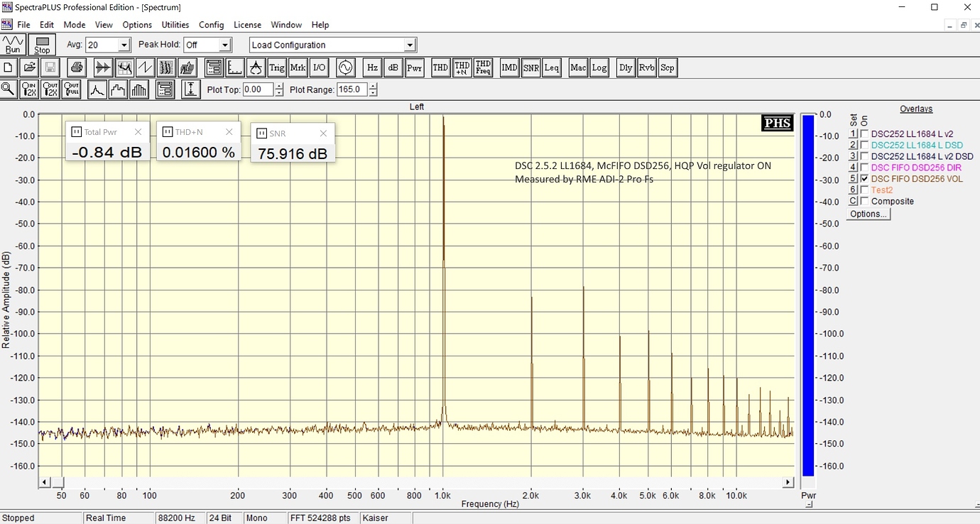Select the SNR measurement icon
The image size is (980, 524).
point(530,68)
